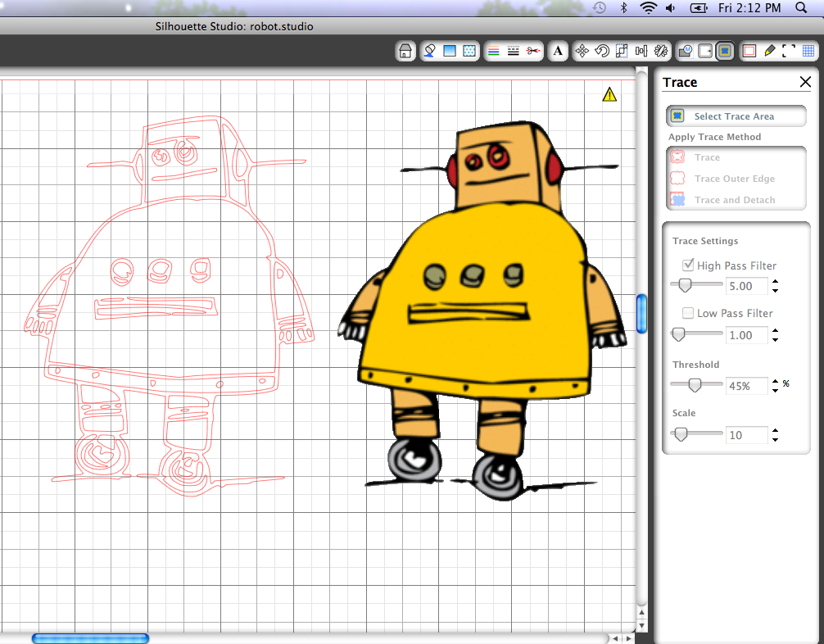Open the fill color bucket tool
The height and width of the screenshot is (644, 824).
(x=429, y=51)
